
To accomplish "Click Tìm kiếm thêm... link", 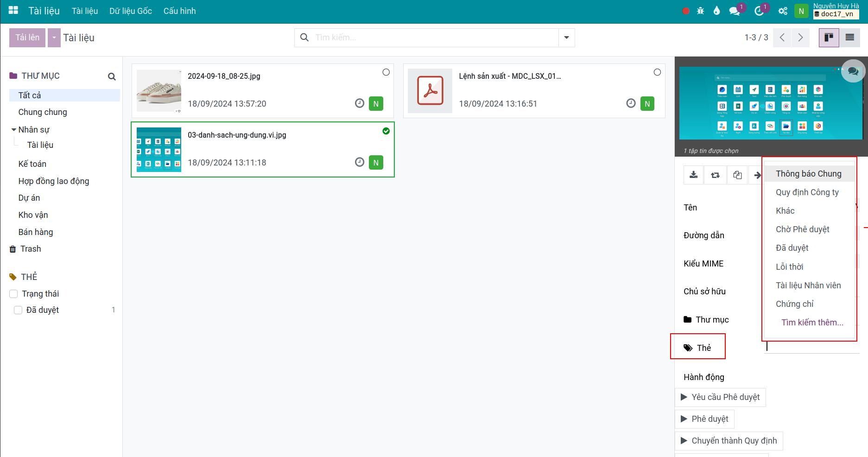I will pos(812,323).
